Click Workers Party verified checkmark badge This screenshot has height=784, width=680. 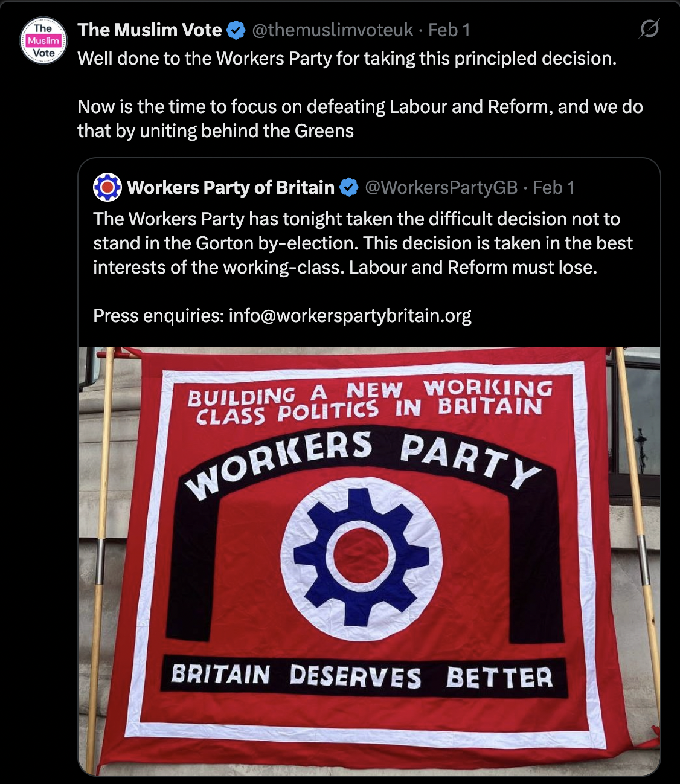click(348, 188)
